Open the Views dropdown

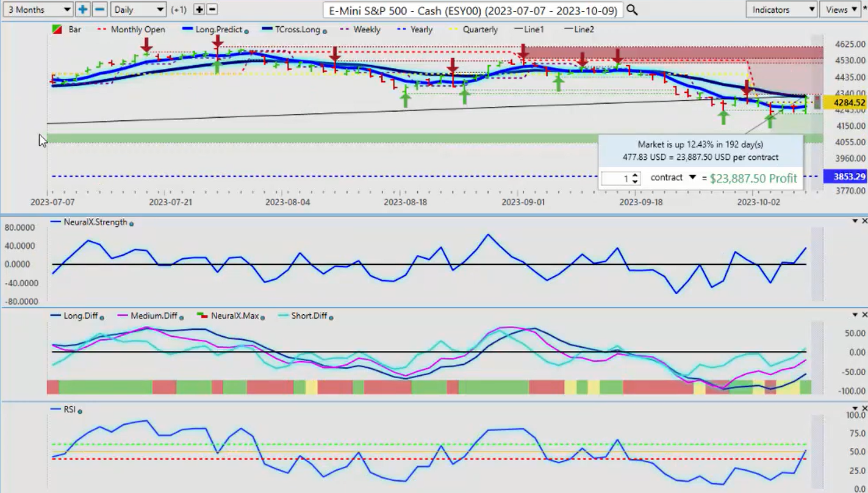[841, 10]
